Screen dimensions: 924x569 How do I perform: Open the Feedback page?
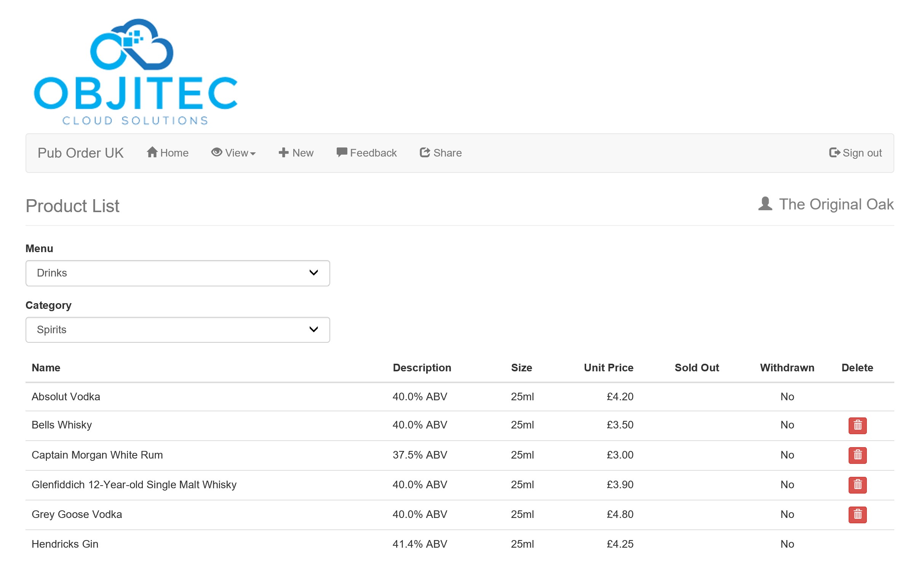pos(366,153)
